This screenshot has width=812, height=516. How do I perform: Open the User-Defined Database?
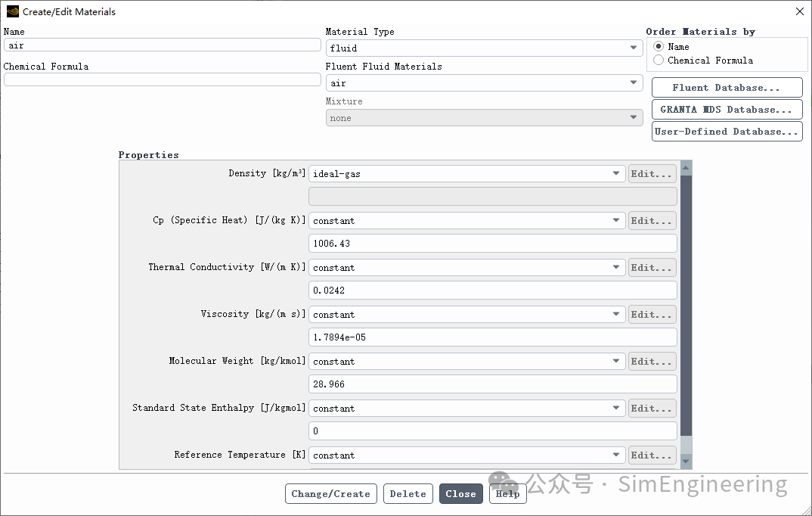[x=727, y=131]
